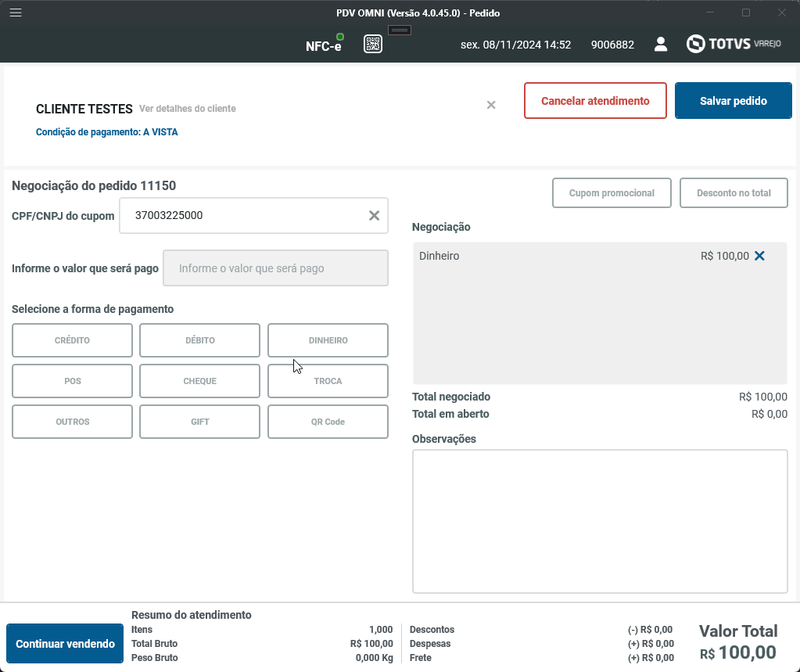Select DÉBITO payment method
800x672 pixels.
click(200, 340)
